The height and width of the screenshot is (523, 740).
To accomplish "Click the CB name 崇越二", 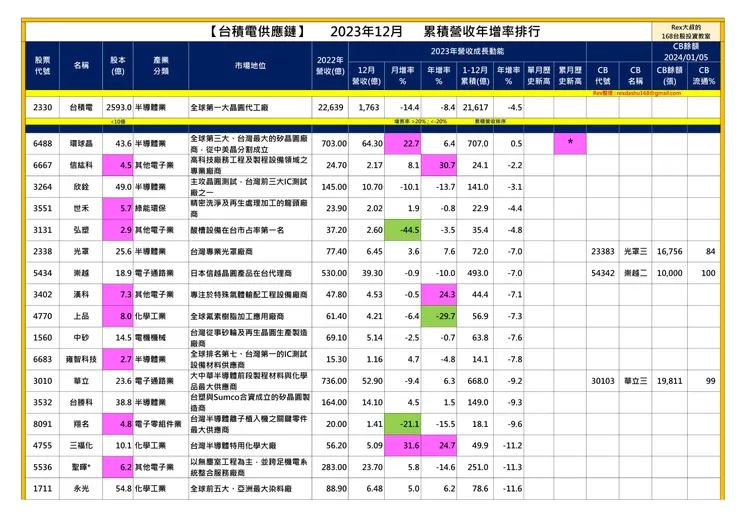I will 635,273.
